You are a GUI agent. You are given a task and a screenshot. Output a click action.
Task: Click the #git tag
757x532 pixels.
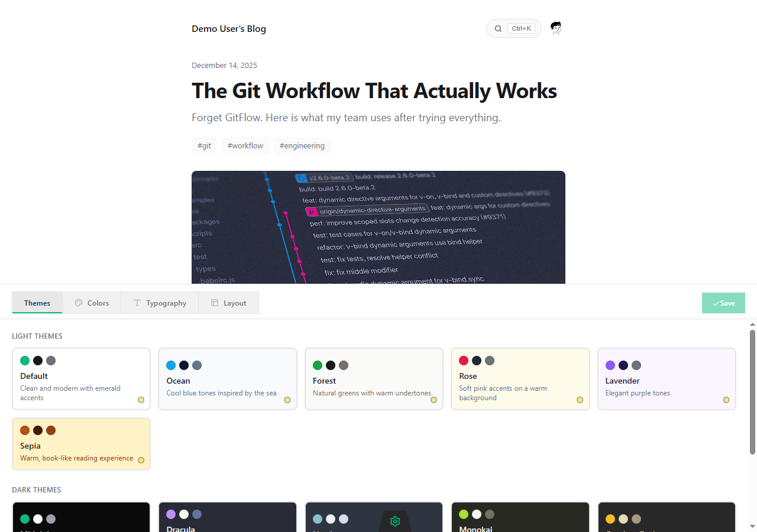click(204, 145)
